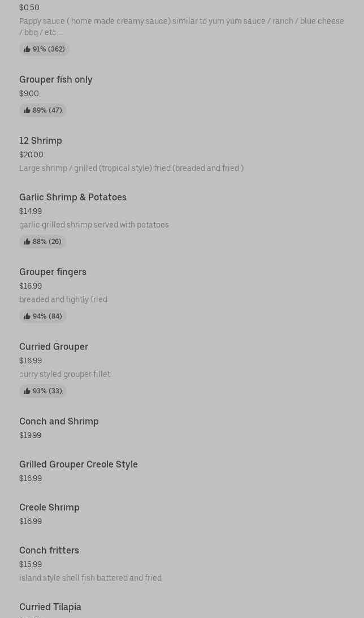364x618 pixels.
Task: Click the $20.00 price of 12 Shrimp
Action: pos(31,155)
